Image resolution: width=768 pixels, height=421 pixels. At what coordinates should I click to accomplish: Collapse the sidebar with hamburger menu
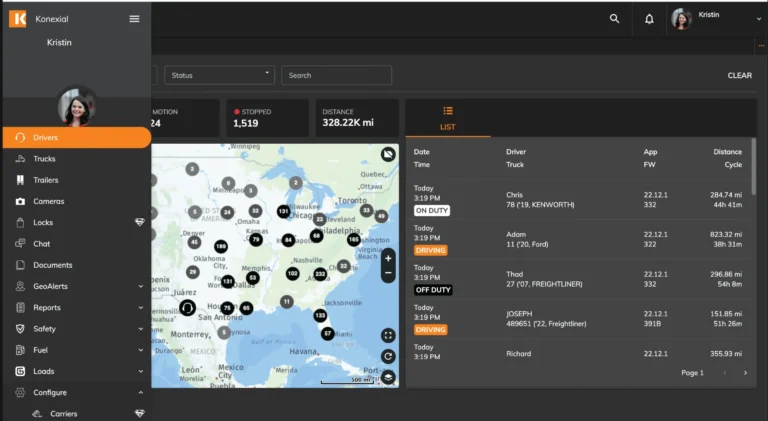tap(134, 18)
